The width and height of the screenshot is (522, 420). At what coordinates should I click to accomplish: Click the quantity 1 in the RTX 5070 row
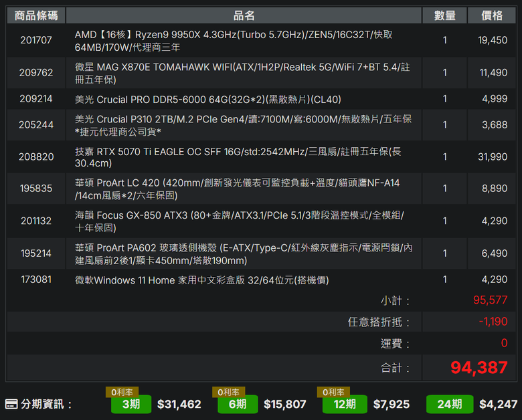(445, 156)
